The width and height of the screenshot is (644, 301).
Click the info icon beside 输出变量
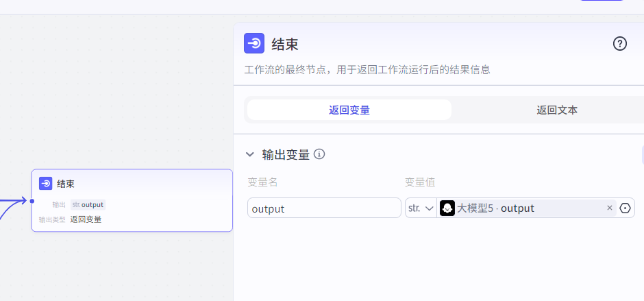click(319, 154)
